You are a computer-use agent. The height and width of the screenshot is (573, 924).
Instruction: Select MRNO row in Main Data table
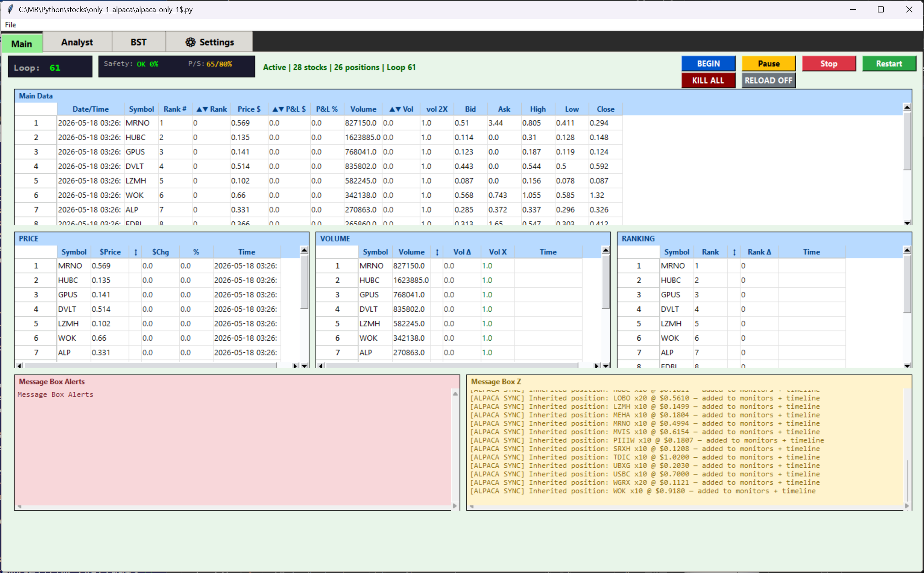[x=319, y=123]
